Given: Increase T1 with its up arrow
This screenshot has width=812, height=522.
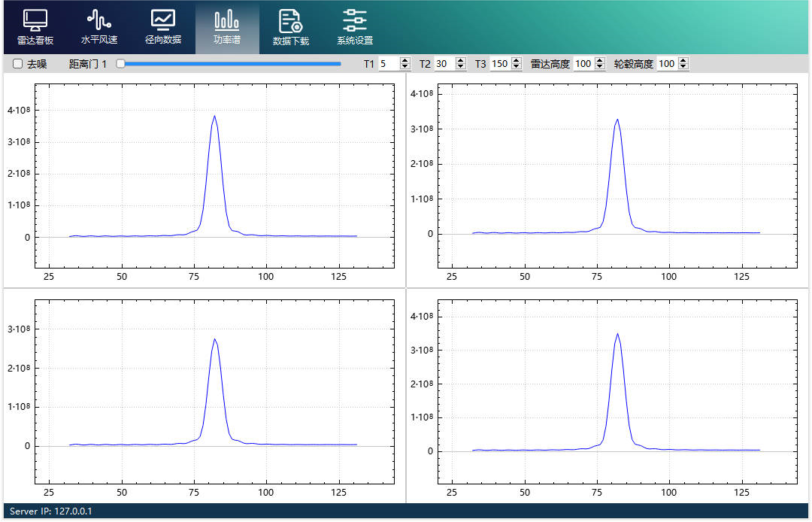Looking at the screenshot, I should click(405, 61).
